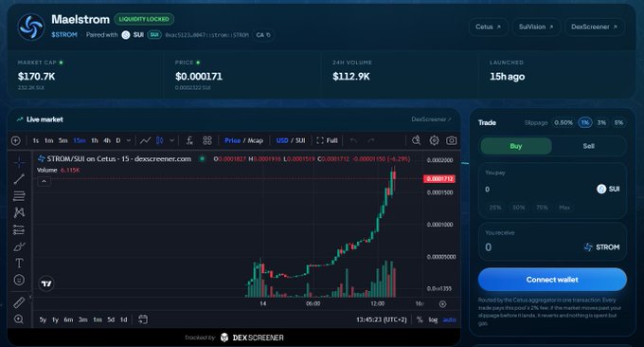Switch chart to Mcap view

pyautogui.click(x=255, y=140)
